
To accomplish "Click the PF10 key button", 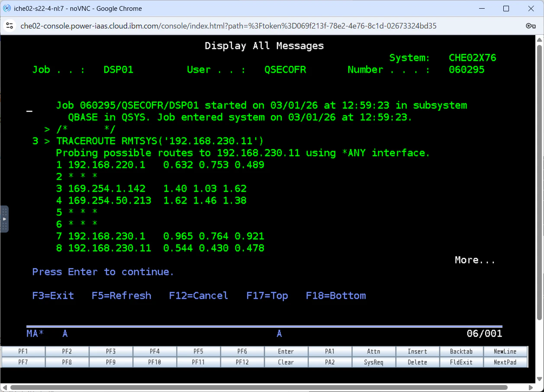I will [x=155, y=362].
